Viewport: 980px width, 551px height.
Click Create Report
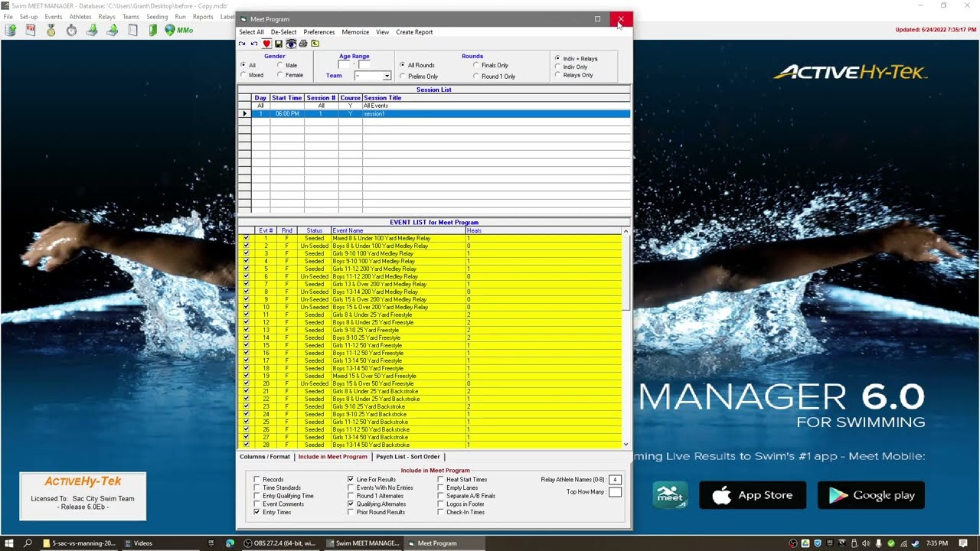pyautogui.click(x=414, y=32)
